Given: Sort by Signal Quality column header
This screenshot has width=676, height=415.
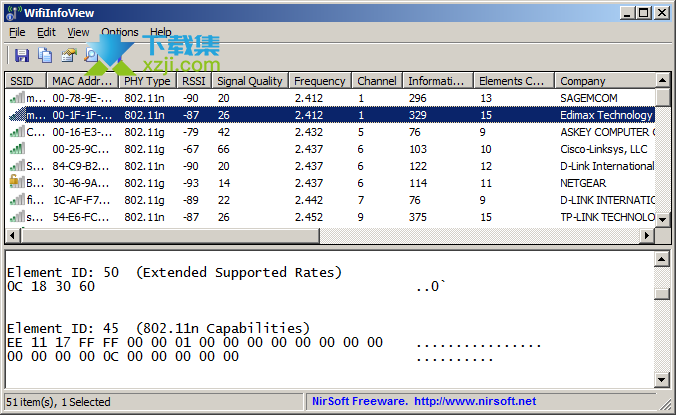Looking at the screenshot, I should tap(250, 81).
